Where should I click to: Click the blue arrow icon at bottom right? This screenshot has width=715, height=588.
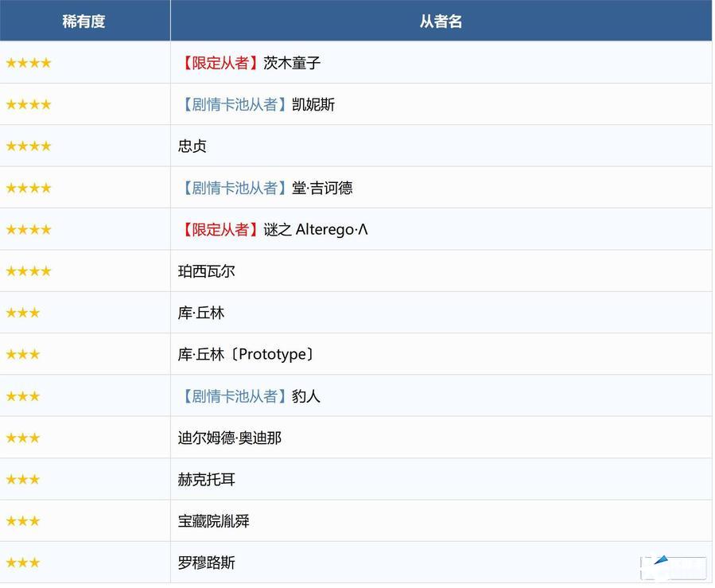662,563
